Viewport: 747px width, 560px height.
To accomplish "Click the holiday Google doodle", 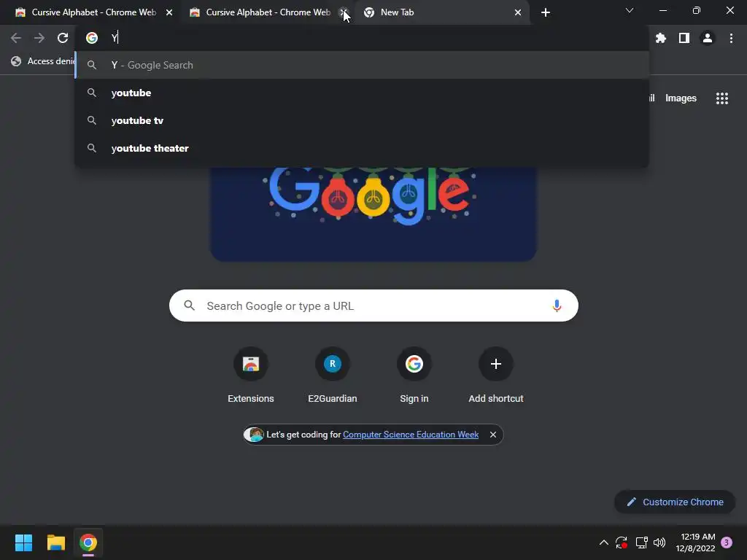I will click(x=373, y=214).
